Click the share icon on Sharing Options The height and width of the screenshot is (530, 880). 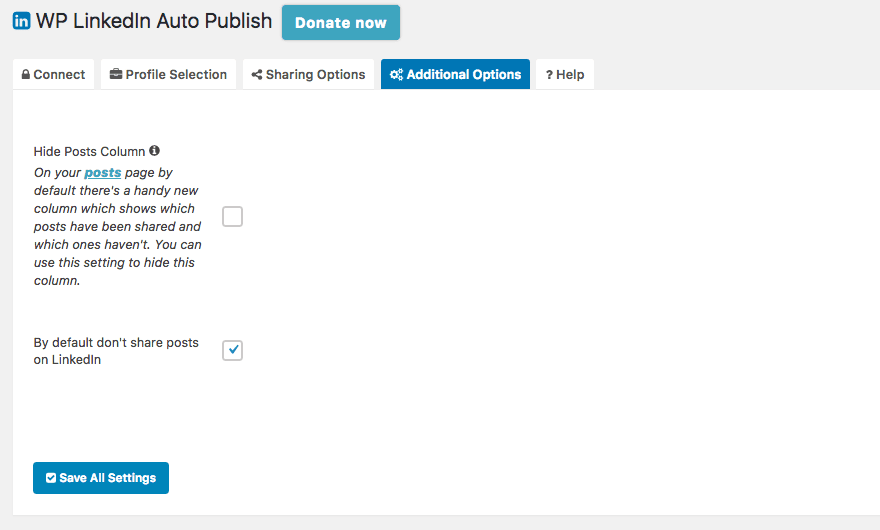[257, 75]
